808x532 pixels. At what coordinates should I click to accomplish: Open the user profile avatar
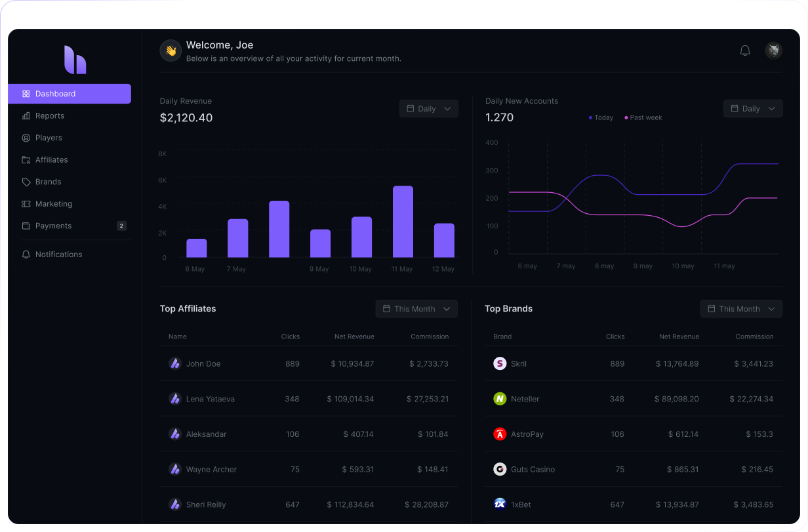[773, 51]
